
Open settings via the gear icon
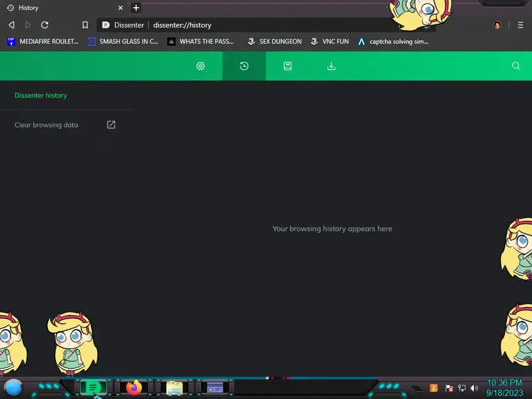coord(201,66)
